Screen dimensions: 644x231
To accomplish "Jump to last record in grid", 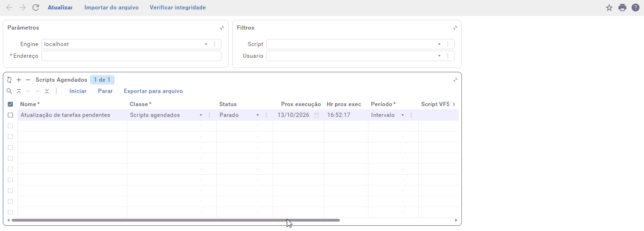I will coord(47,91).
